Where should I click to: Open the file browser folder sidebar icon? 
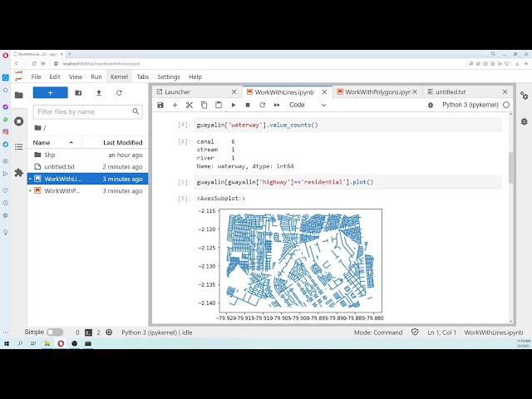19,95
